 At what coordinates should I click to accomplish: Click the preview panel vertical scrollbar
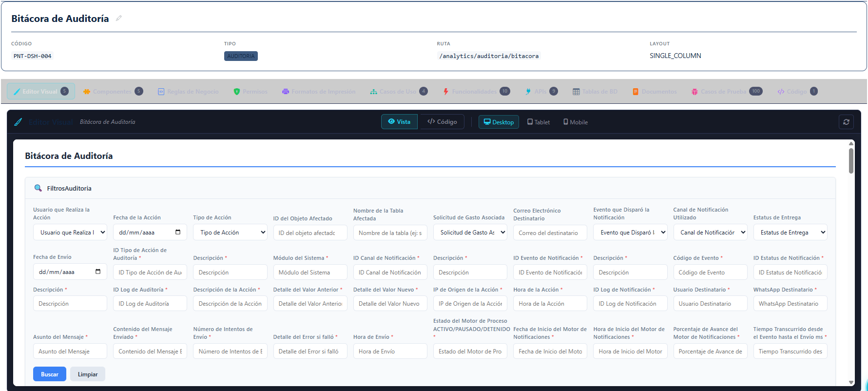coord(851,161)
